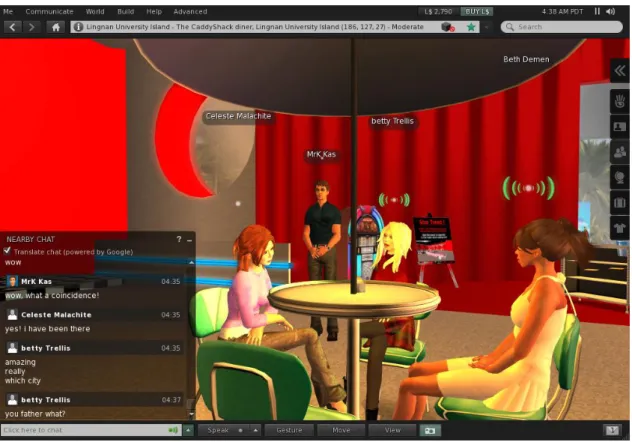The image size is (632, 442).
Task: Toggle the Speak lock dot
Action: pos(240,430)
